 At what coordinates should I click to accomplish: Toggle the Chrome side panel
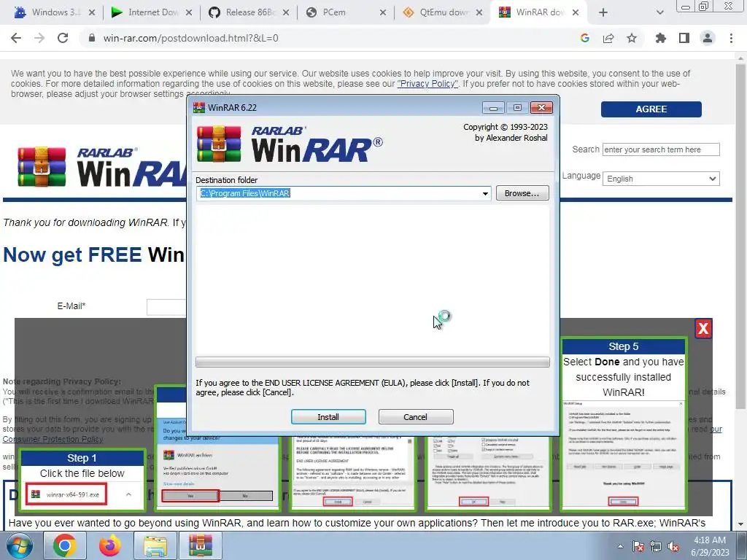[684, 38]
